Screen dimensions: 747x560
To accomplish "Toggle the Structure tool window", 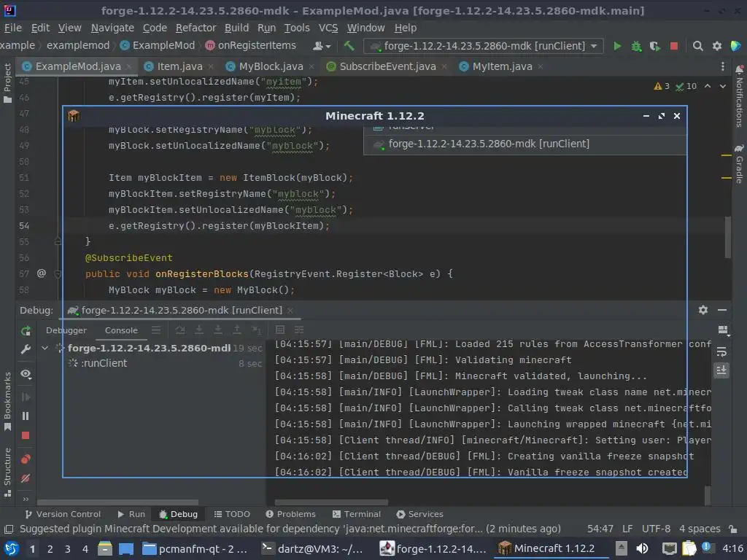I will pyautogui.click(x=7, y=472).
